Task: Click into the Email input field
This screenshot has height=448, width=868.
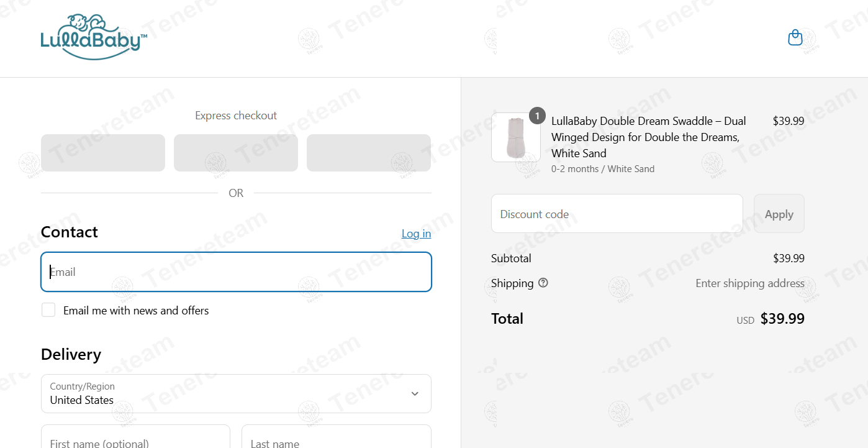Action: point(236,272)
